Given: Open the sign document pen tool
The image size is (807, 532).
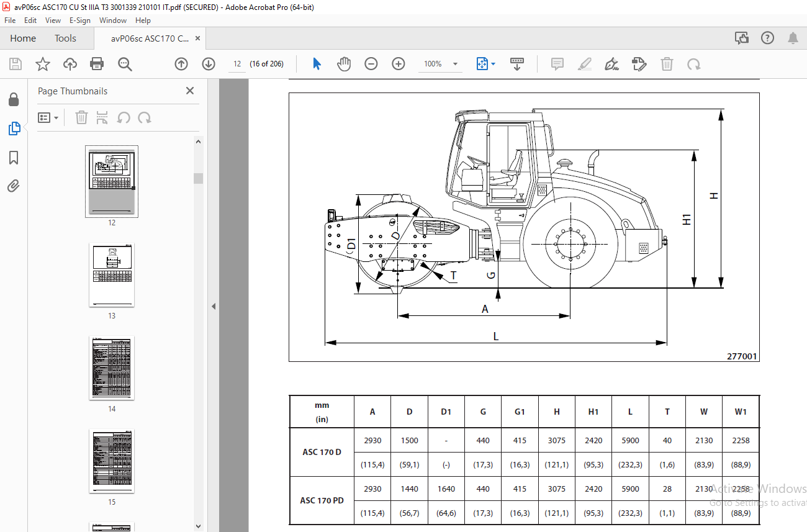Looking at the screenshot, I should coord(611,64).
